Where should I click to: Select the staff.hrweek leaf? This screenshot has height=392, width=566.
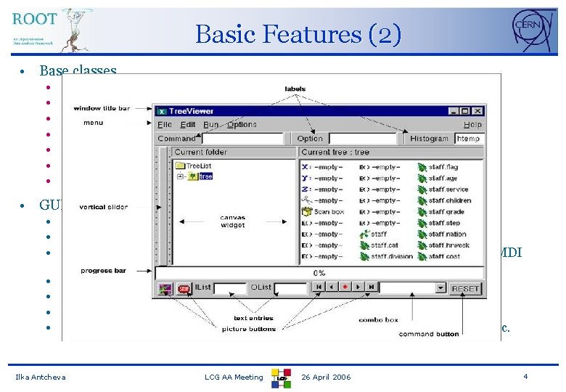coord(443,245)
